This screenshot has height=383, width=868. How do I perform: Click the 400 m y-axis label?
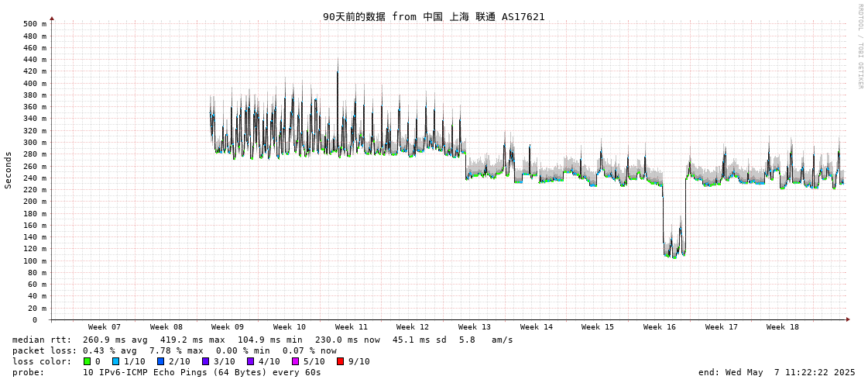tap(35, 83)
